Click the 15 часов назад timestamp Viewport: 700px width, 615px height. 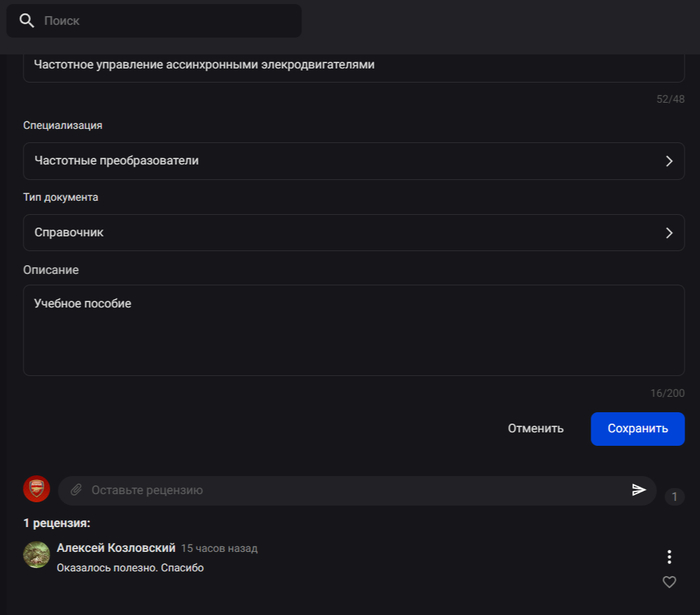(x=219, y=549)
